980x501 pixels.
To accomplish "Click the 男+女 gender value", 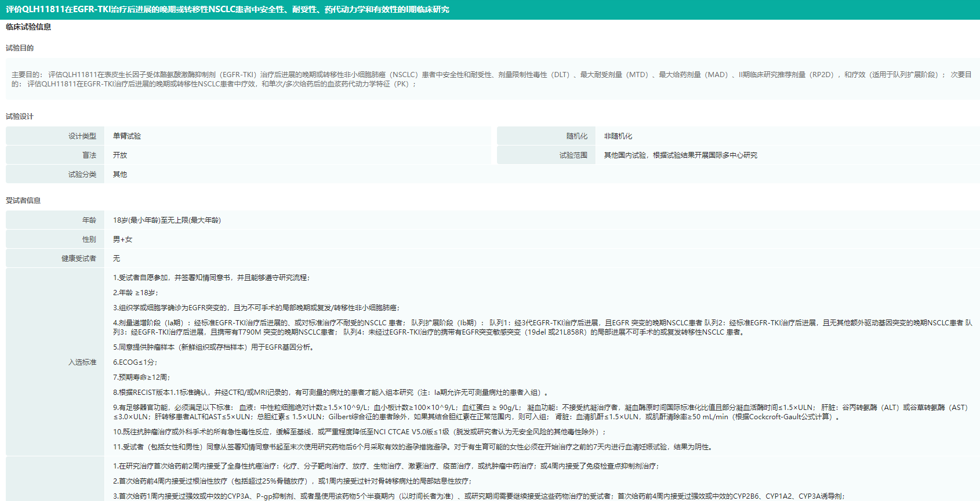I will click(x=122, y=239).
